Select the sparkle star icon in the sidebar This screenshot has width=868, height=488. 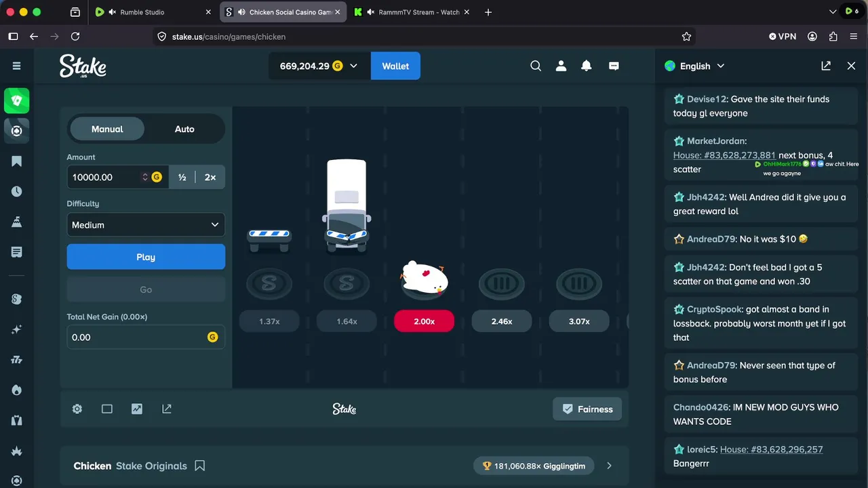click(17, 329)
